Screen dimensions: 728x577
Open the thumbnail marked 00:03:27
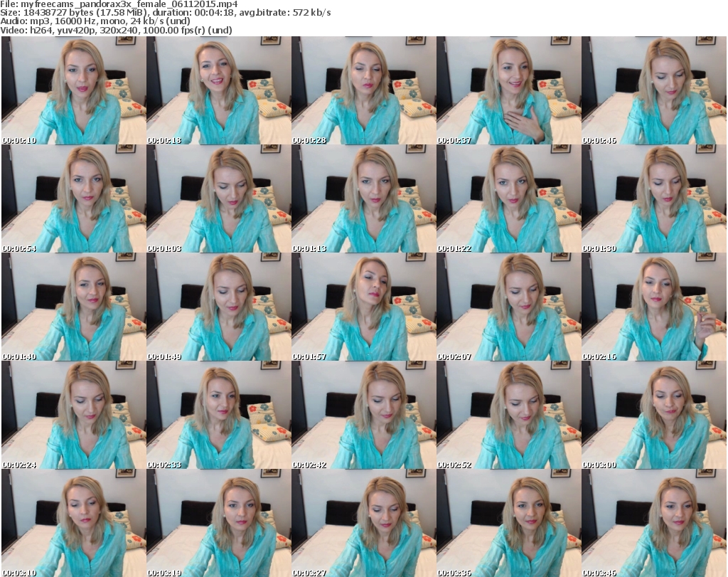click(363, 523)
